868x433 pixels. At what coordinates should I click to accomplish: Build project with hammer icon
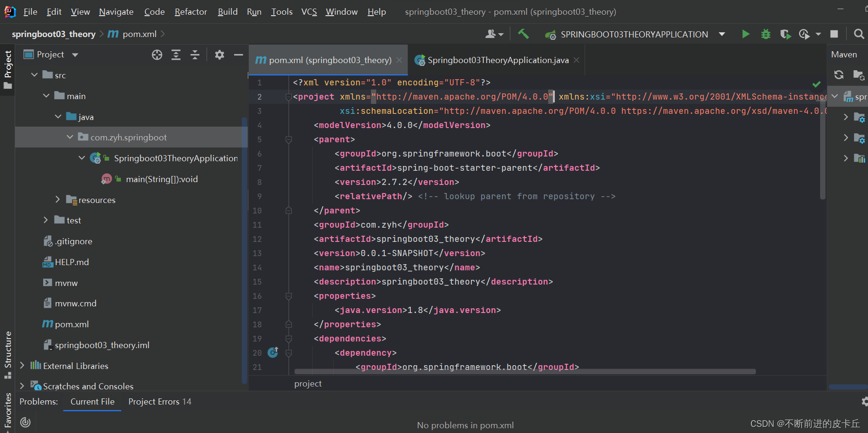tap(524, 34)
